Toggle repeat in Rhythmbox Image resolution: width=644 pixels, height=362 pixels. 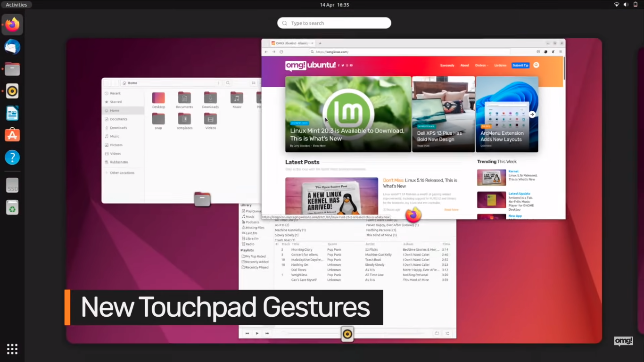(x=437, y=333)
